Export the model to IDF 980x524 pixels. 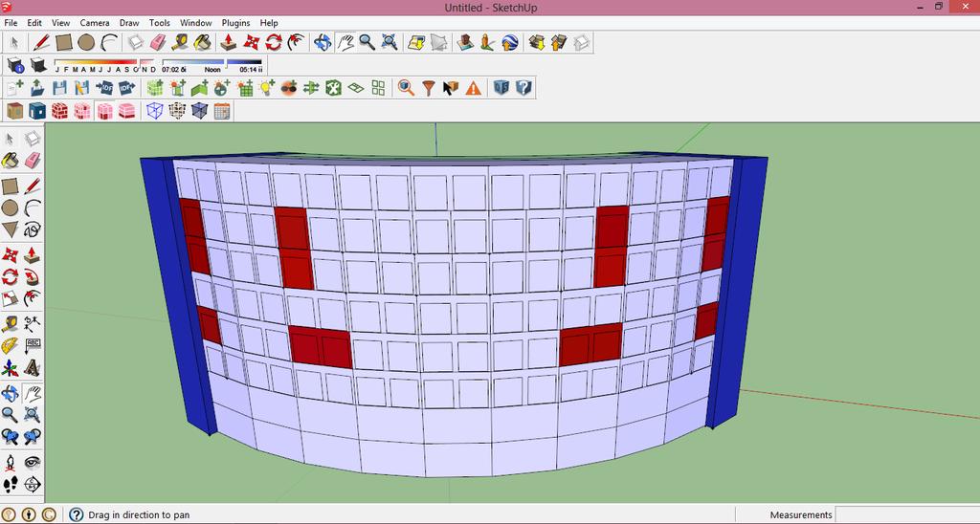pos(127,88)
